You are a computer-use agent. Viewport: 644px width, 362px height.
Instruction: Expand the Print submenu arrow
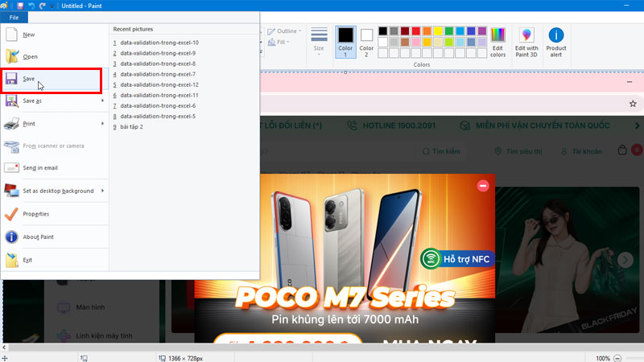pyautogui.click(x=102, y=124)
